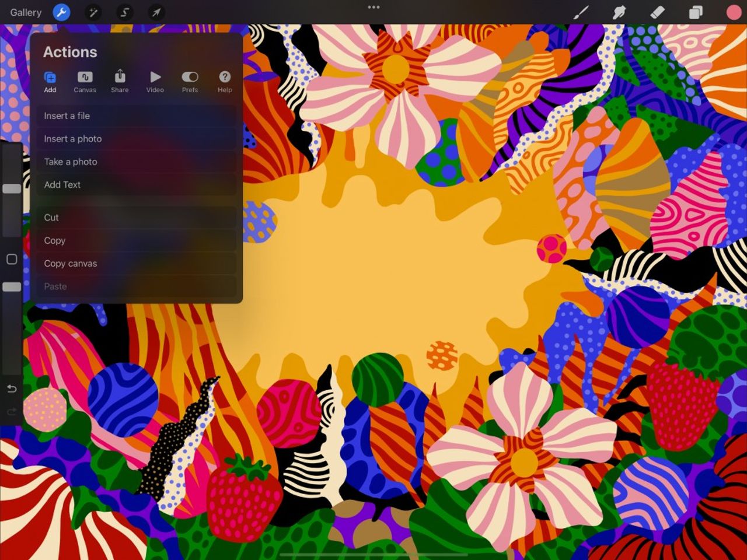Switch to the Prefs tab
Image resolution: width=747 pixels, height=560 pixels.
click(190, 82)
